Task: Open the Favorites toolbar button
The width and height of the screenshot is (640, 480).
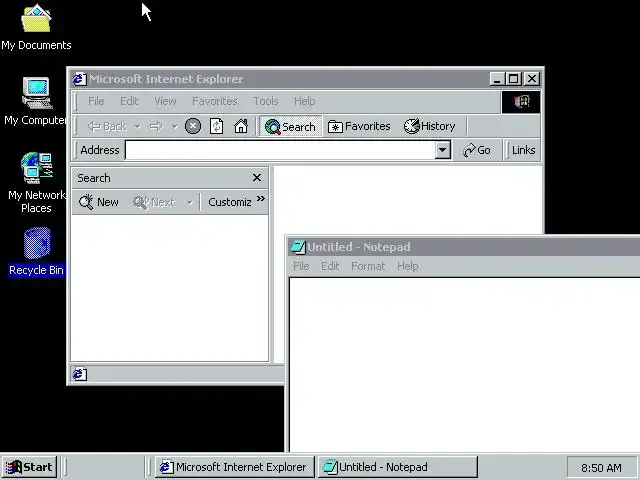Action: (x=359, y=126)
